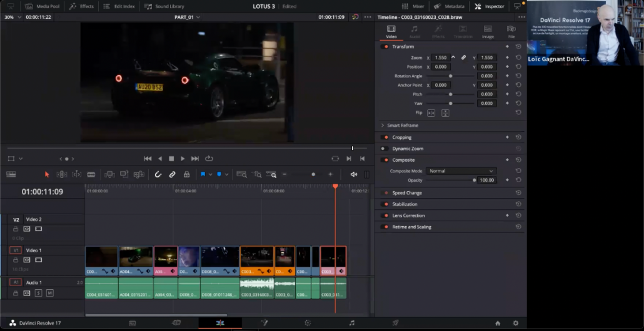Open the Mixer panel
644x331 pixels.
click(413, 6)
